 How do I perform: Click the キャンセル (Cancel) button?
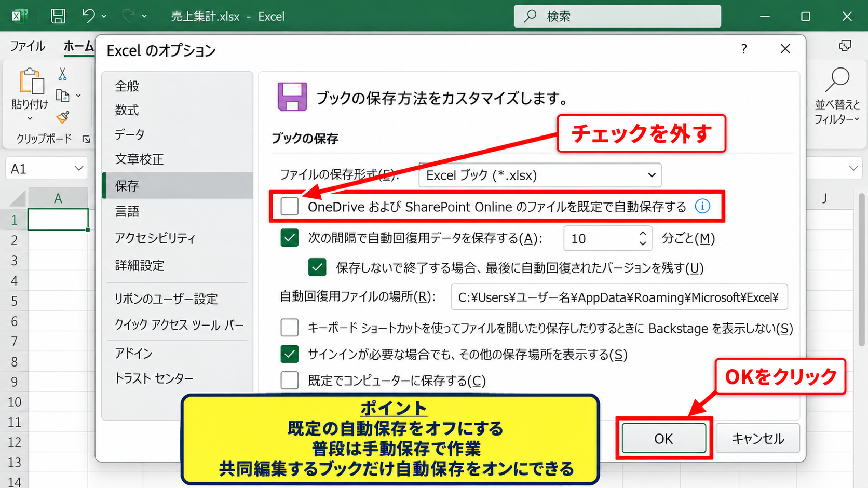coord(757,438)
